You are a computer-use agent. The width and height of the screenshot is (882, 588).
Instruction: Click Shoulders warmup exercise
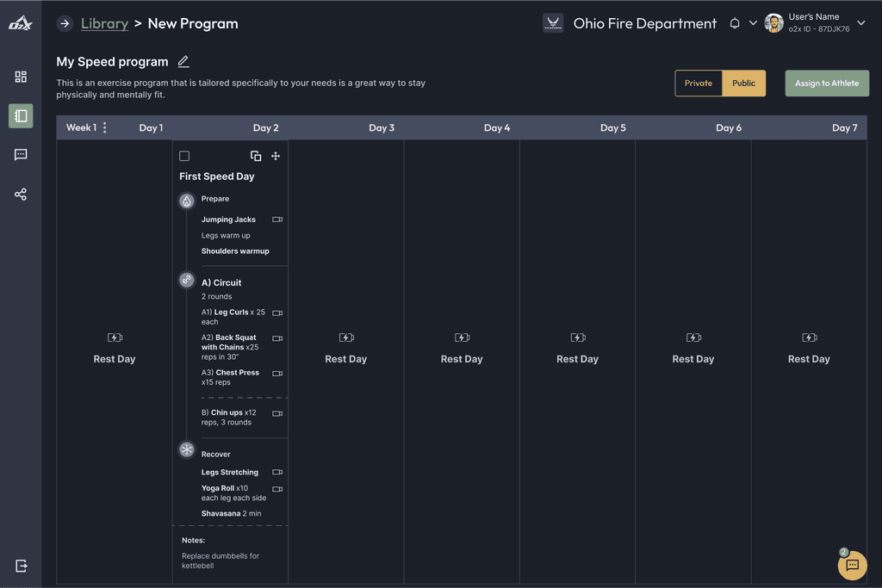(235, 251)
